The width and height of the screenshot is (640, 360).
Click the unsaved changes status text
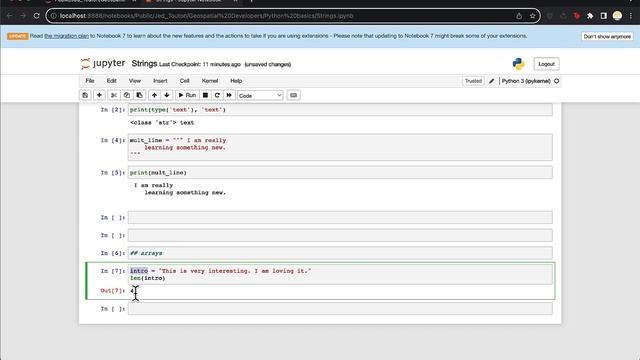click(x=268, y=64)
